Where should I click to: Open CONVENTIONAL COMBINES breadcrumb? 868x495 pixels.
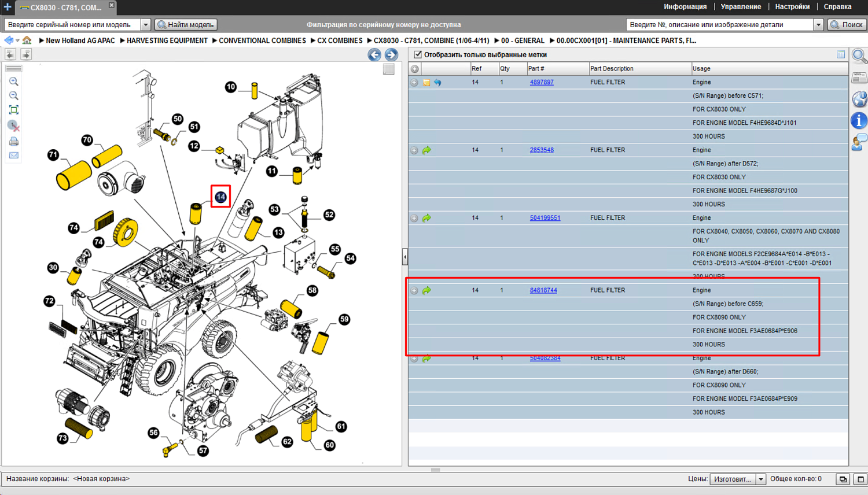[262, 40]
